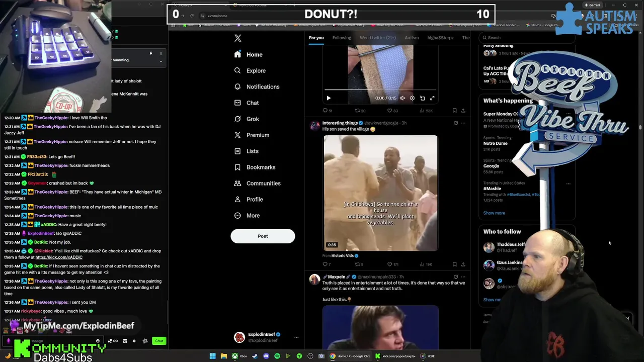Open the Profile person icon
This screenshot has height=362, width=644.
[x=237, y=199]
